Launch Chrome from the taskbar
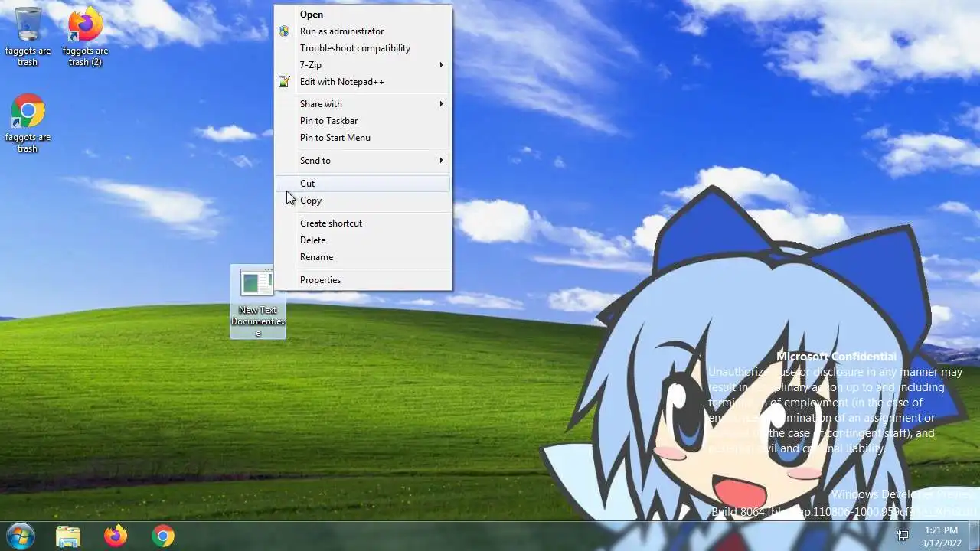980x551 pixels. point(162,536)
